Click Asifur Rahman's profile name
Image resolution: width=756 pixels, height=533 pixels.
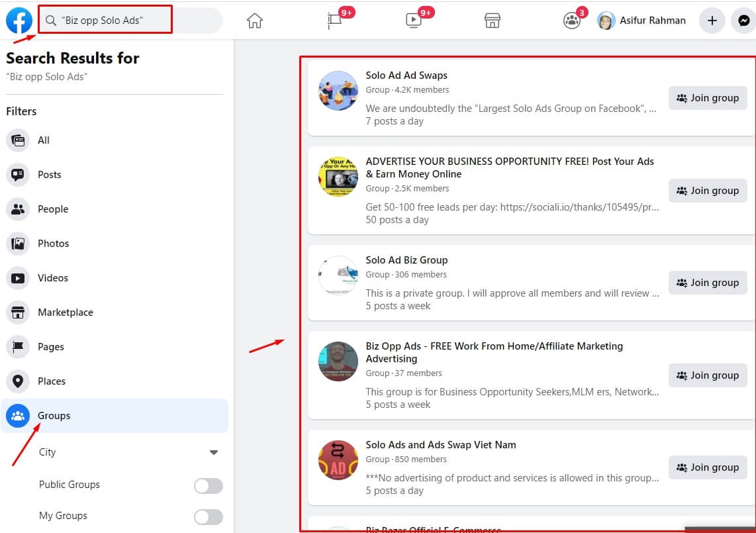(652, 21)
